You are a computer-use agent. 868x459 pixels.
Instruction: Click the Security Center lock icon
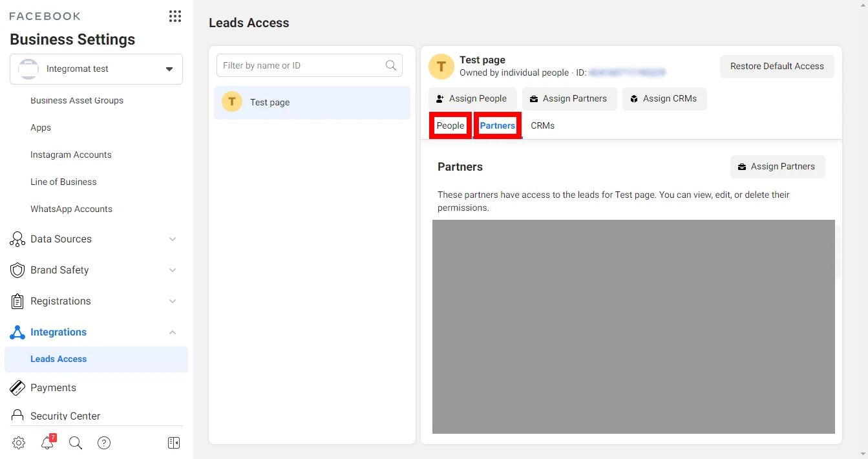(17, 416)
